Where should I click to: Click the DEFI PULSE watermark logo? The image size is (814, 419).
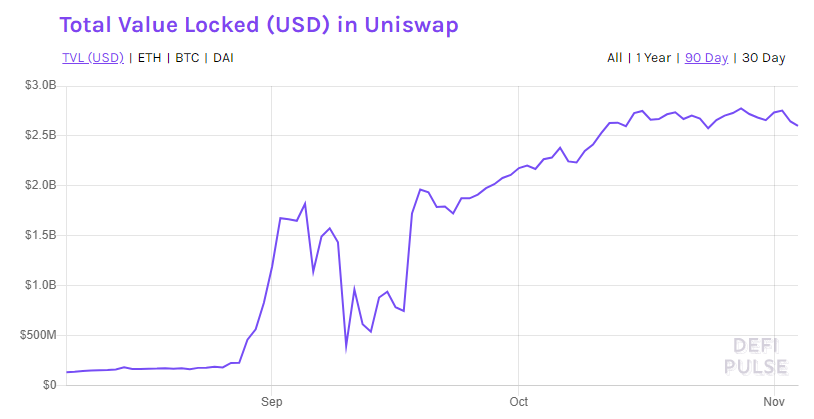(756, 356)
